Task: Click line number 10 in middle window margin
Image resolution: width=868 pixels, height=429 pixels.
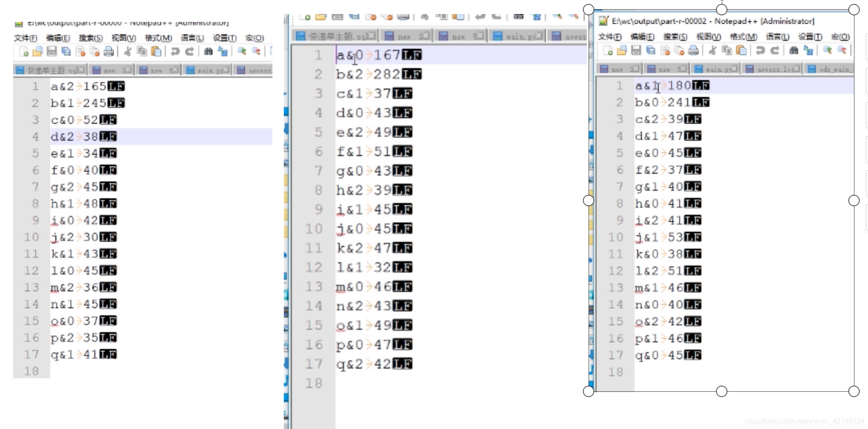Action: (314, 229)
